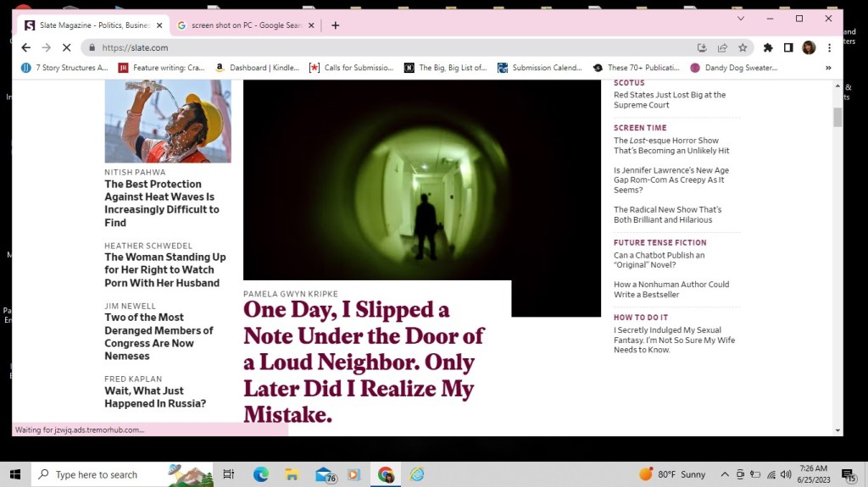Click the page vertical scrollbar thumb
Viewport: 868px width, 487px height.
837,117
